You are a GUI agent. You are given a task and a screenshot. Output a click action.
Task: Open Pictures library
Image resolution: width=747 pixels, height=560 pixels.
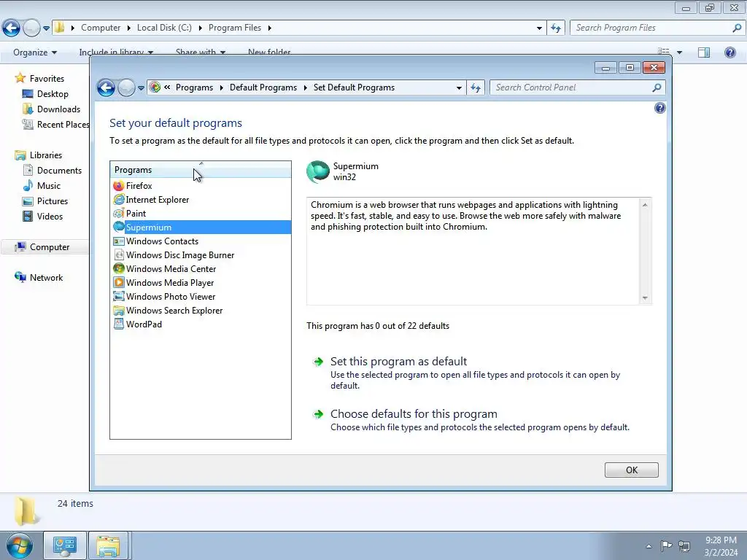[52, 201]
